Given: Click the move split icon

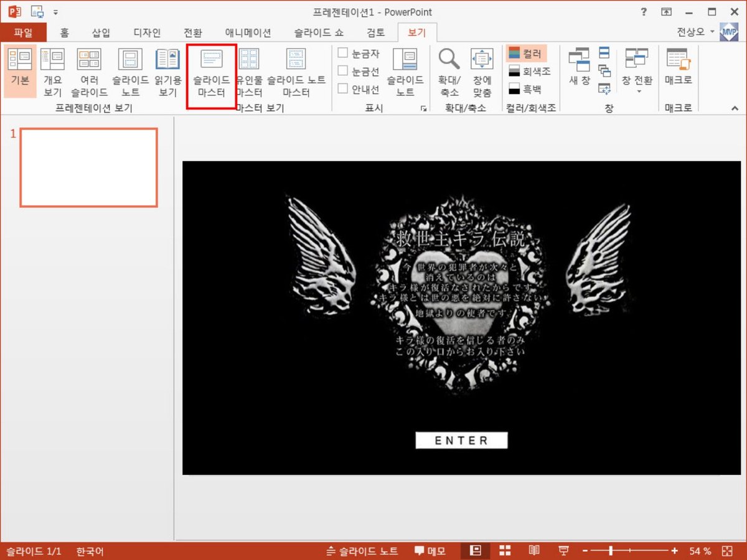Looking at the screenshot, I should point(604,89).
